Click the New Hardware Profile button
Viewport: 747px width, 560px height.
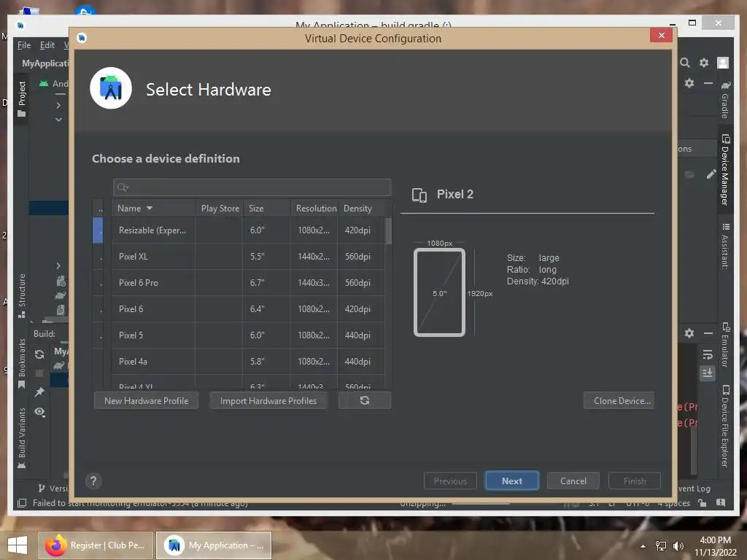coord(146,400)
